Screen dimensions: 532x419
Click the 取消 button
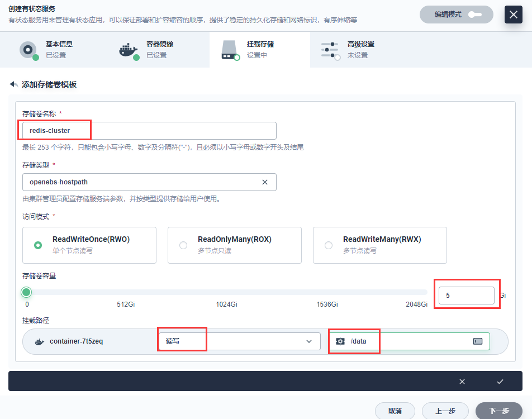[x=395, y=410]
